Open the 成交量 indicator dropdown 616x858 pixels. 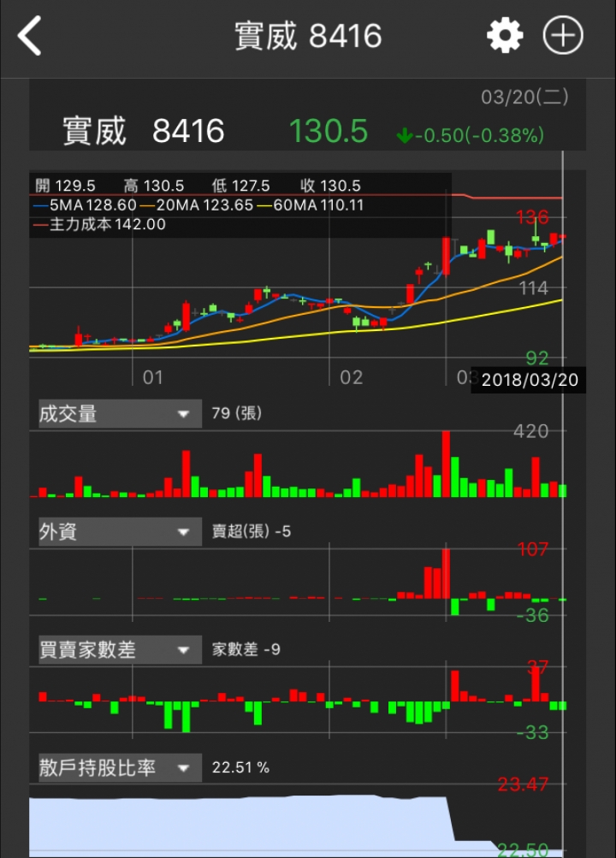pos(120,414)
